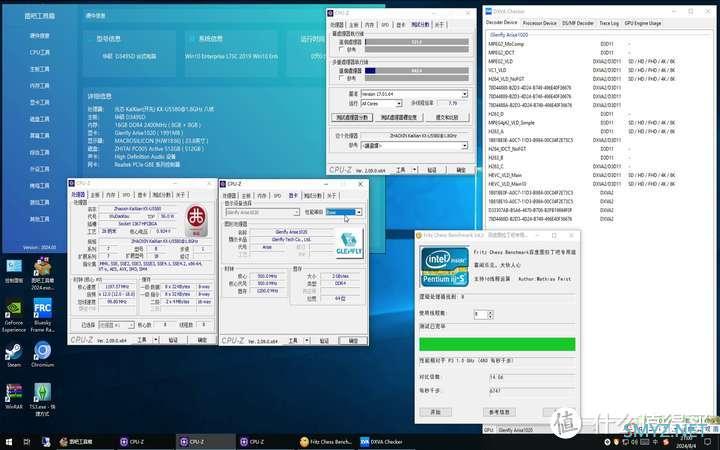Click the Glenfly logo in graphics CPU-Z window
This screenshot has height=450, width=720.
349,243
